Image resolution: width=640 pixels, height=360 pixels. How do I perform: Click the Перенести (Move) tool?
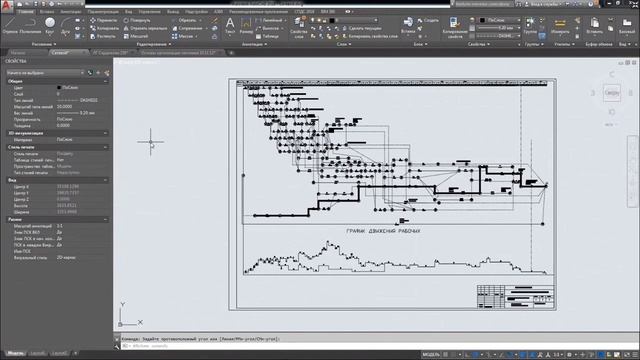click(103, 20)
